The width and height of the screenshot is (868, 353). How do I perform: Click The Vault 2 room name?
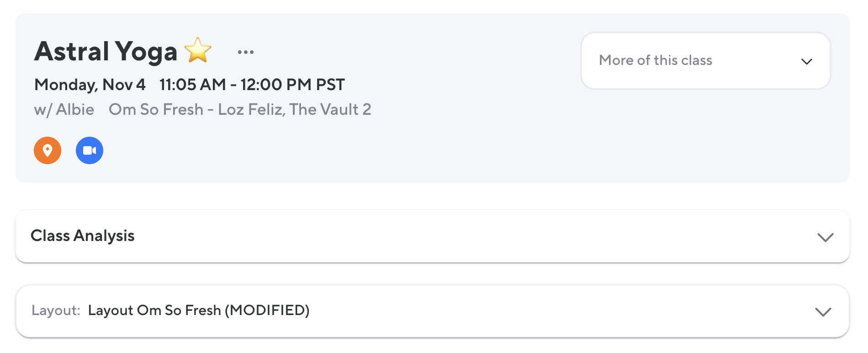click(330, 110)
